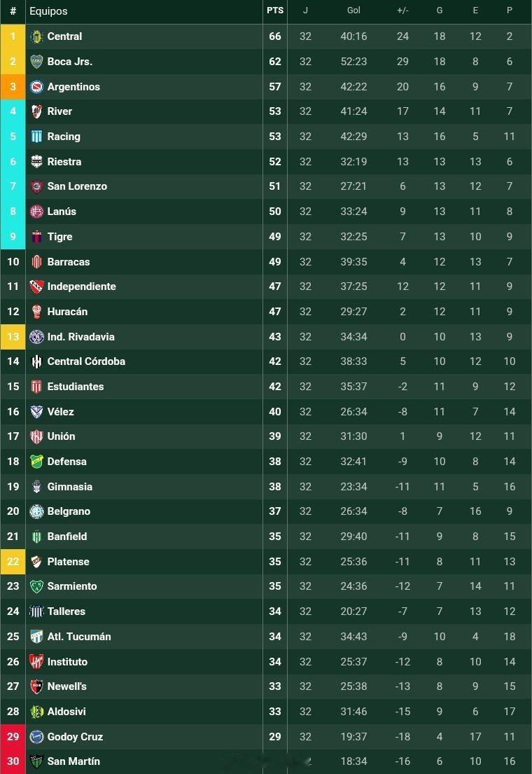The height and width of the screenshot is (774, 532).
Task: Click the Independiente shield icon
Action: coord(36,286)
